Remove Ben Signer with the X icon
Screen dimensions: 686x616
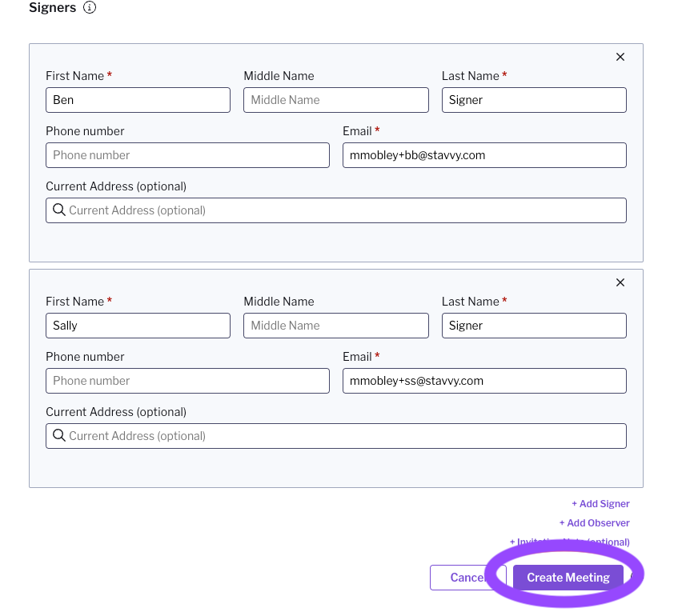pos(620,57)
